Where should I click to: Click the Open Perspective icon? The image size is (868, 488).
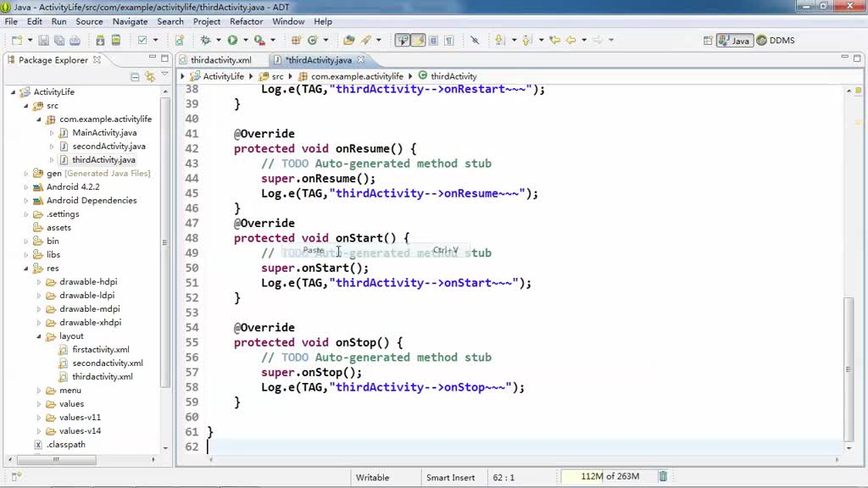point(708,41)
